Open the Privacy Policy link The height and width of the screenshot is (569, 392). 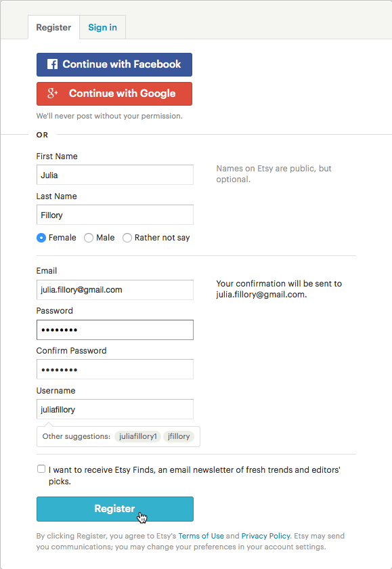[x=266, y=536]
